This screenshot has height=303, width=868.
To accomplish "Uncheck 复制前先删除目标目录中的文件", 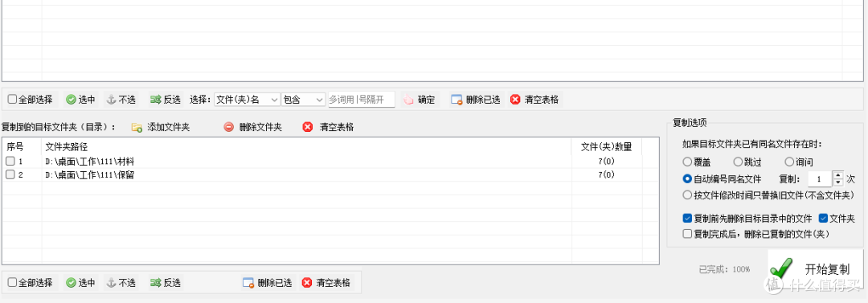I will (687, 218).
